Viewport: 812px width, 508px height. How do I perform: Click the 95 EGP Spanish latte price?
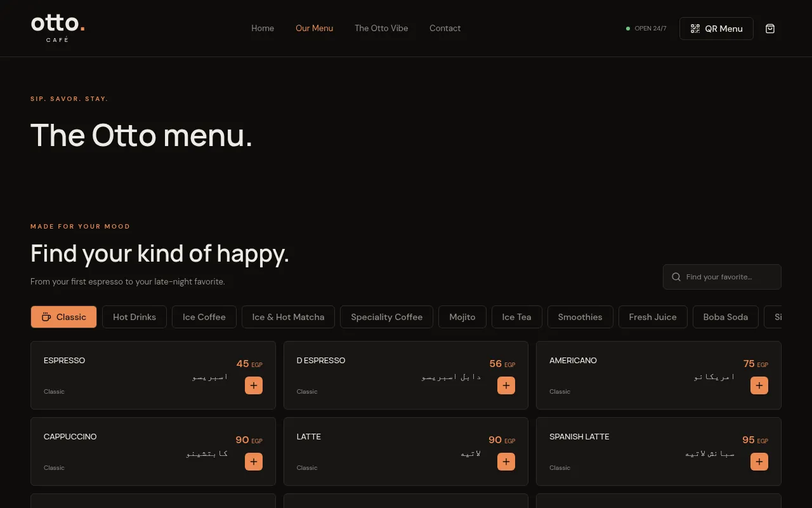[x=755, y=440]
